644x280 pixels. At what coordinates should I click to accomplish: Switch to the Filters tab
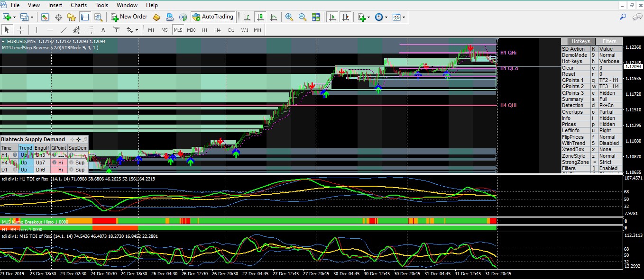click(609, 42)
